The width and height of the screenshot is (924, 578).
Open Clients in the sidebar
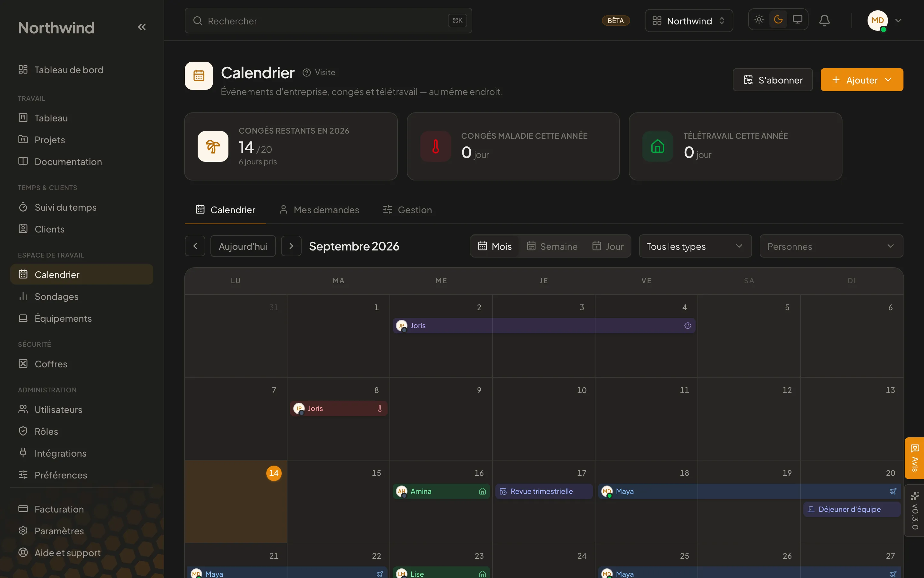[82, 229]
